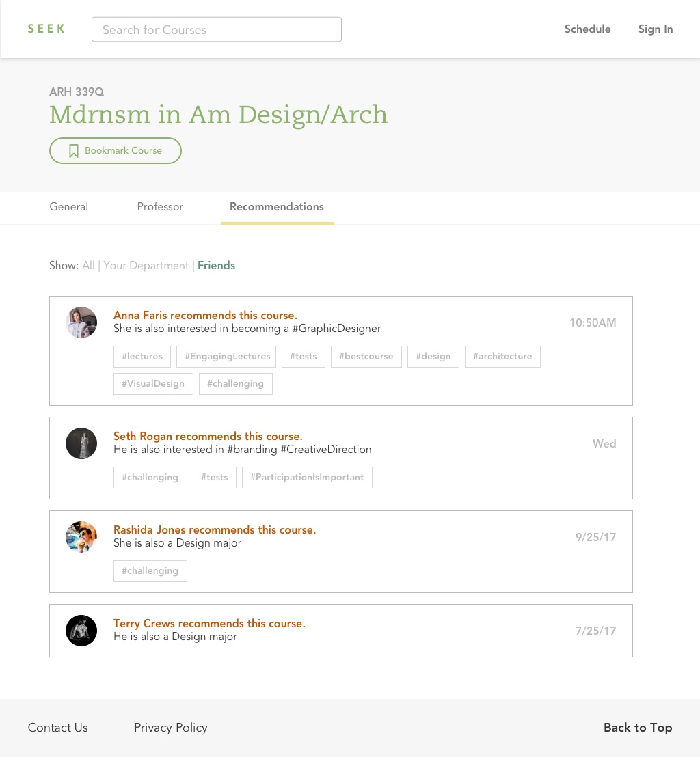Click the 10:50AM timestamp
The width and height of the screenshot is (700, 757).
pyautogui.click(x=593, y=322)
